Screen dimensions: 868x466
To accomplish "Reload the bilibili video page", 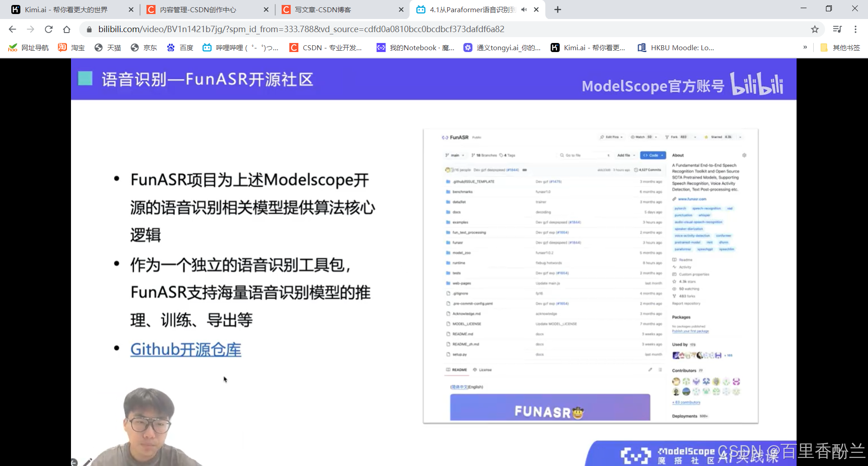I will (x=49, y=29).
